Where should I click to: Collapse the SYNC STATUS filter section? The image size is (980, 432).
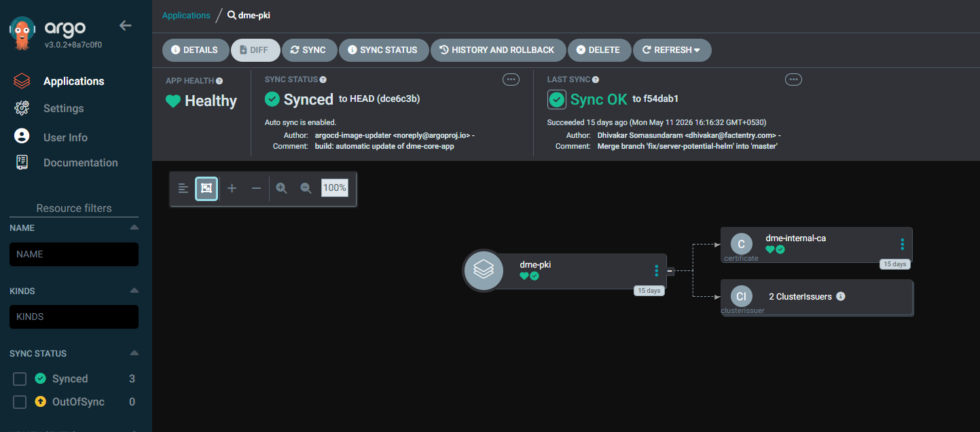coord(134,353)
